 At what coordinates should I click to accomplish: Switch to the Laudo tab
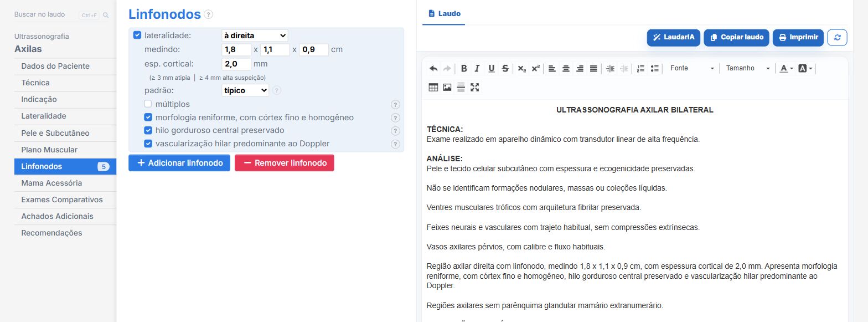pos(444,13)
